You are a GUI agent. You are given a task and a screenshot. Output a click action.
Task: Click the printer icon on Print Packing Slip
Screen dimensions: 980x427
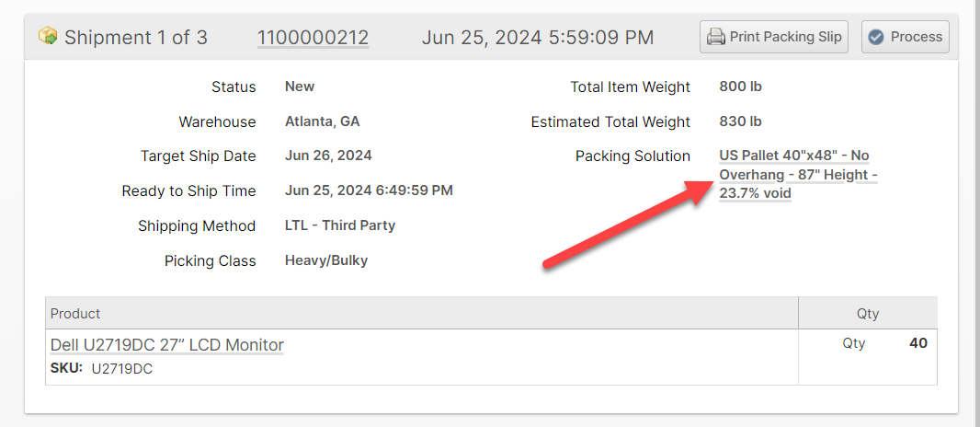point(716,37)
